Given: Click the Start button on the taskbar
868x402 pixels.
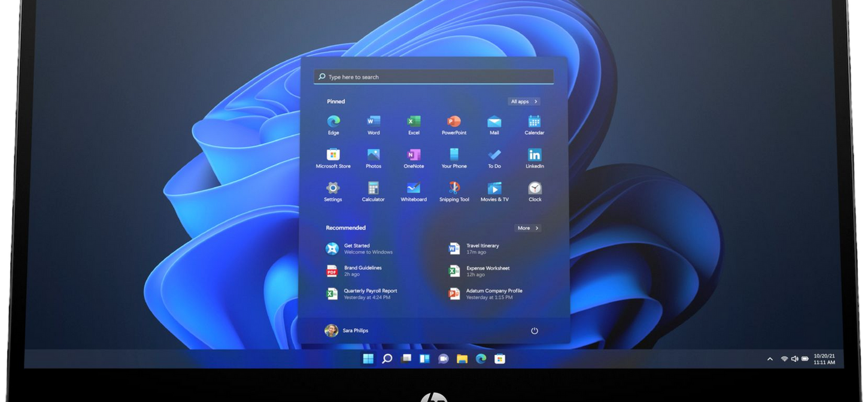Looking at the screenshot, I should click(x=368, y=359).
